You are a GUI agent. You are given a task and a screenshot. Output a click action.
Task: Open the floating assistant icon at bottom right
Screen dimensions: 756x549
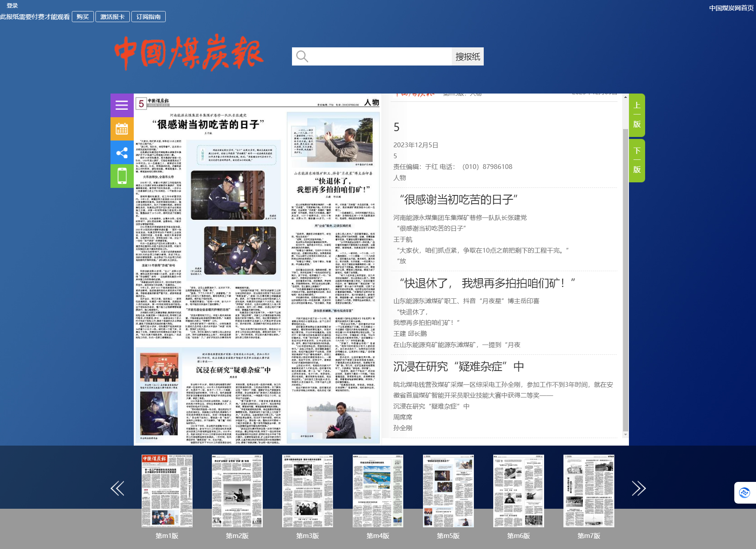pos(745,493)
